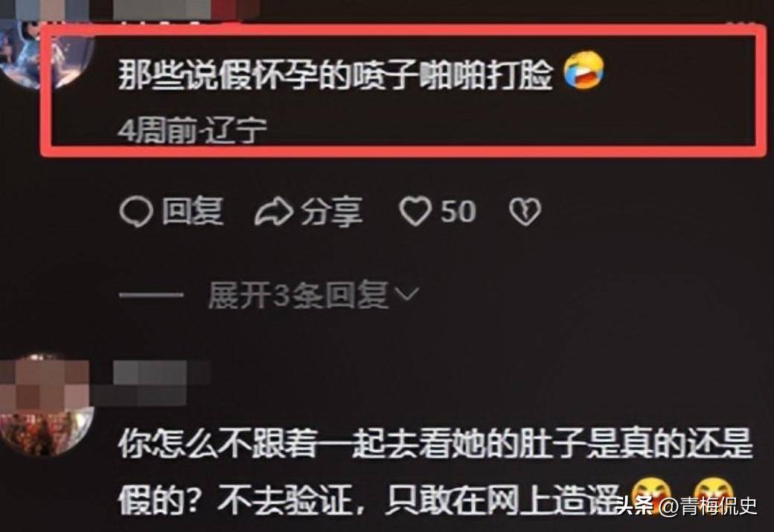The width and height of the screenshot is (774, 532).
Task: Click the chevron next to 展开3条回复
Action: click(408, 295)
